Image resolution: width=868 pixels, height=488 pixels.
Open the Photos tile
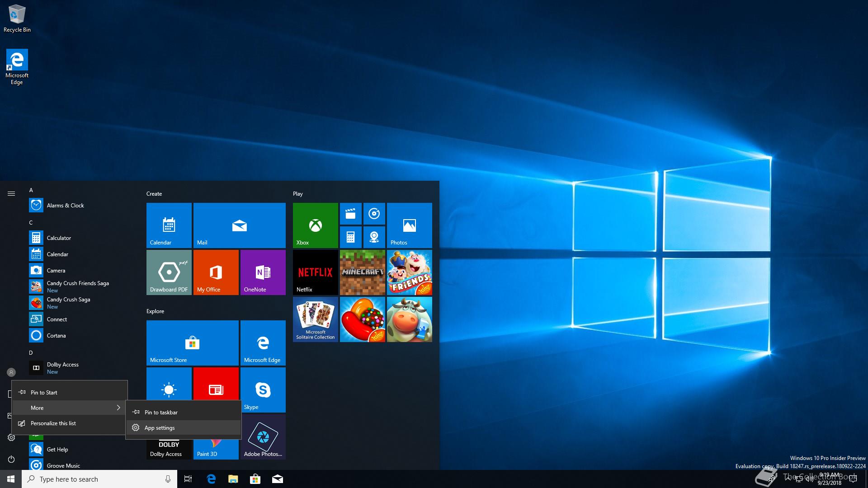point(409,225)
